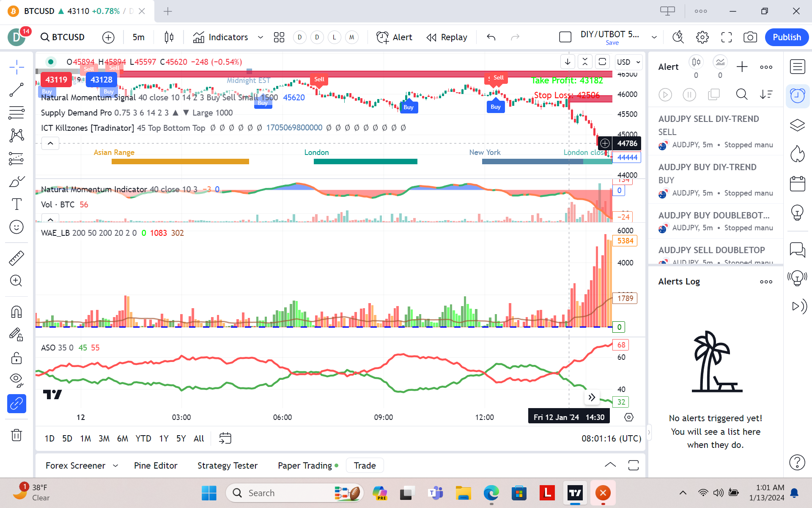Select the pattern drawing tool
This screenshot has height=508, width=812.
16,135
